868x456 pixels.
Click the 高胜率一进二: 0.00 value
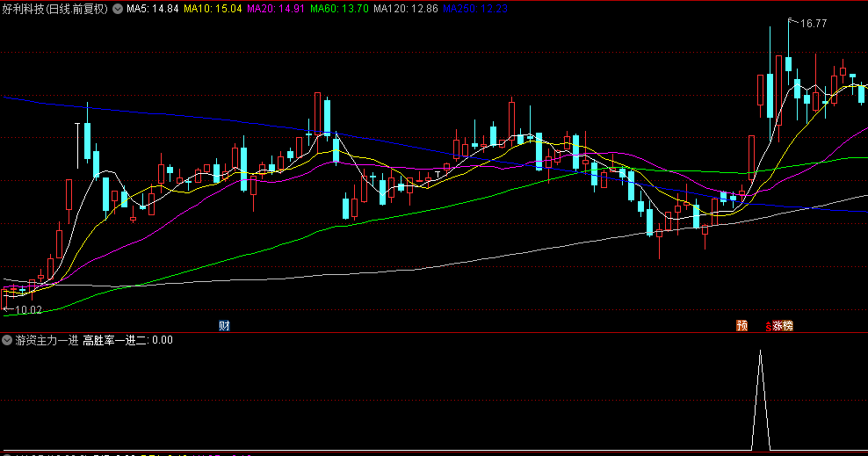point(128,340)
